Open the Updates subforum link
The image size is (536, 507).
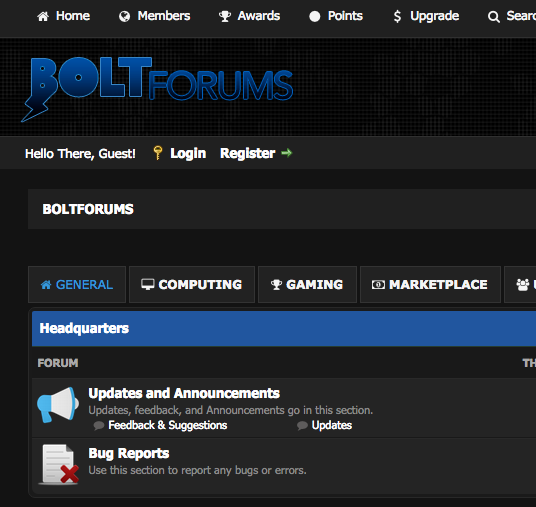[x=332, y=425]
